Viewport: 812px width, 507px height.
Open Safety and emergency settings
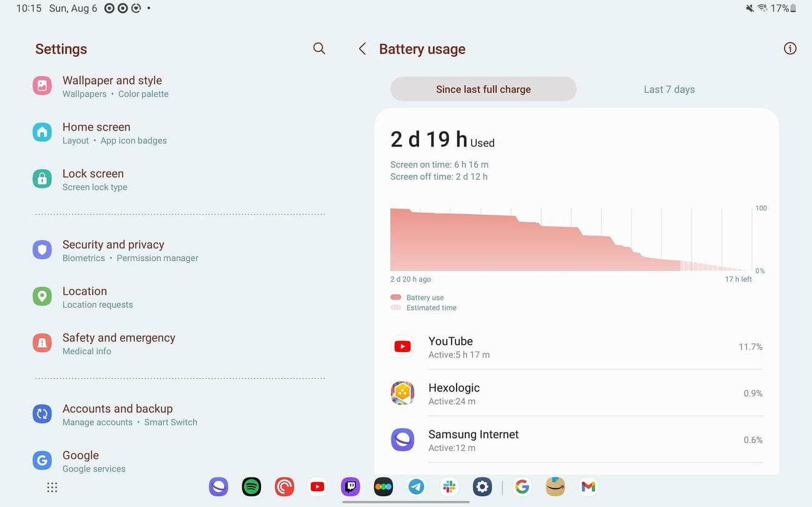click(x=118, y=343)
